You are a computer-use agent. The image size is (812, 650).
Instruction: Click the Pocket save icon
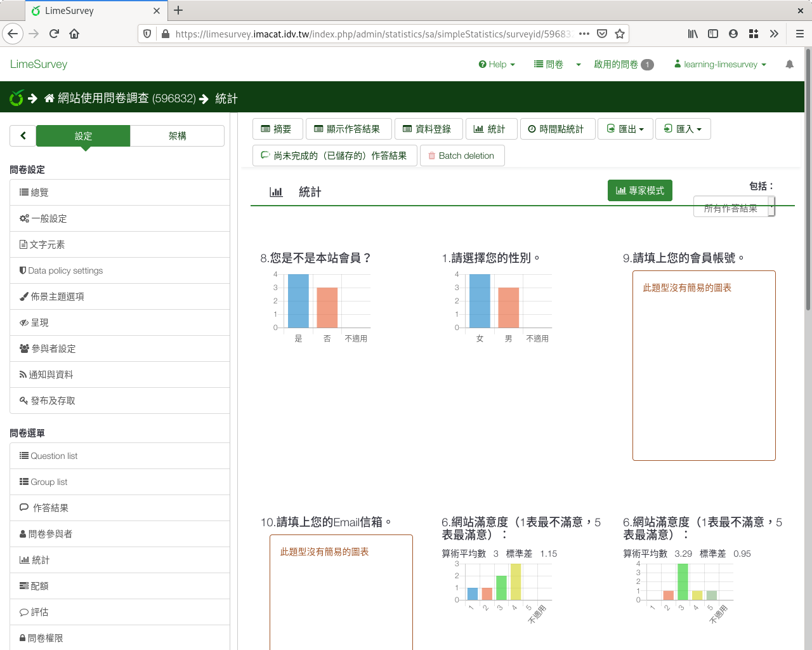pyautogui.click(x=602, y=34)
